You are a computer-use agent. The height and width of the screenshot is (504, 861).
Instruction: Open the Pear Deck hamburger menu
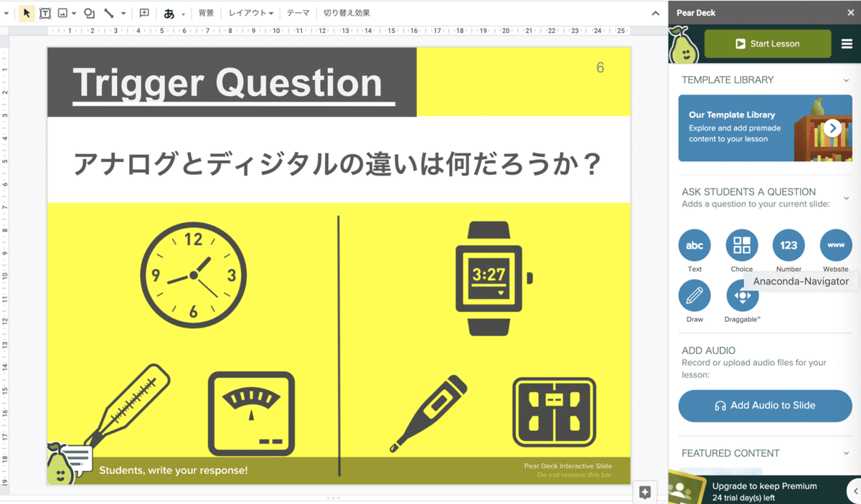847,44
